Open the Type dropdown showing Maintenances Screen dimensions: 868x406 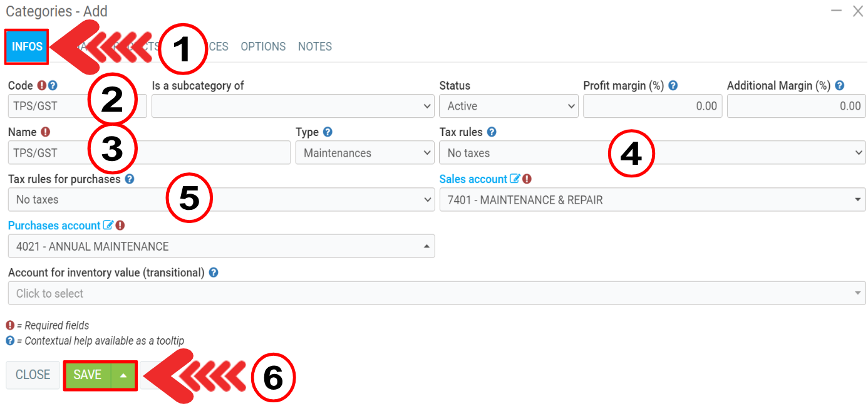coord(364,153)
